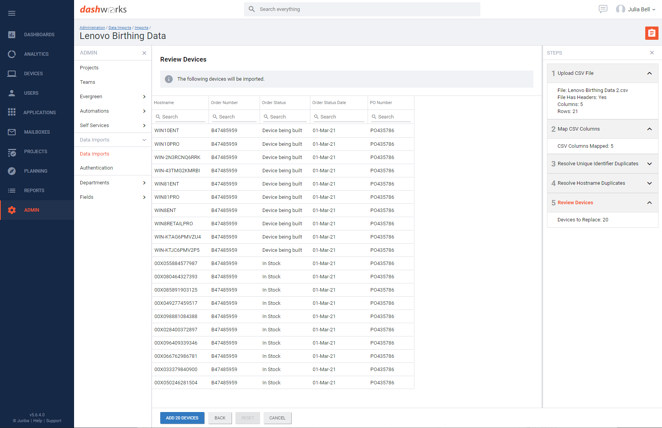The height and width of the screenshot is (428, 662).
Task: Open the Projects sidebar section
Action: [37, 152]
